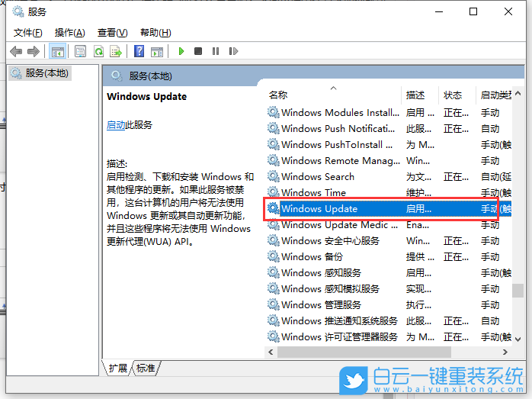Viewport: 532px width, 399px height.
Task: Click the gear icon beside Windows 感知服务
Action: pyautogui.click(x=273, y=272)
